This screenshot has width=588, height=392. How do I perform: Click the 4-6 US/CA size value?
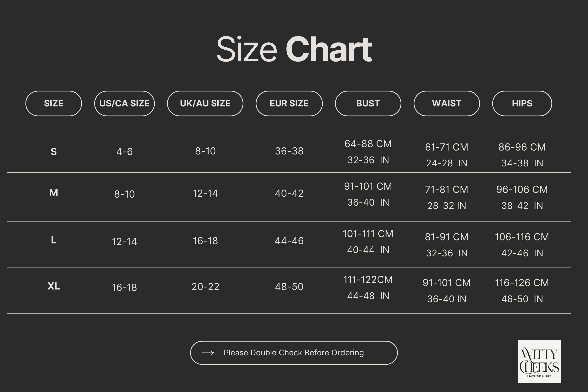coord(124,152)
